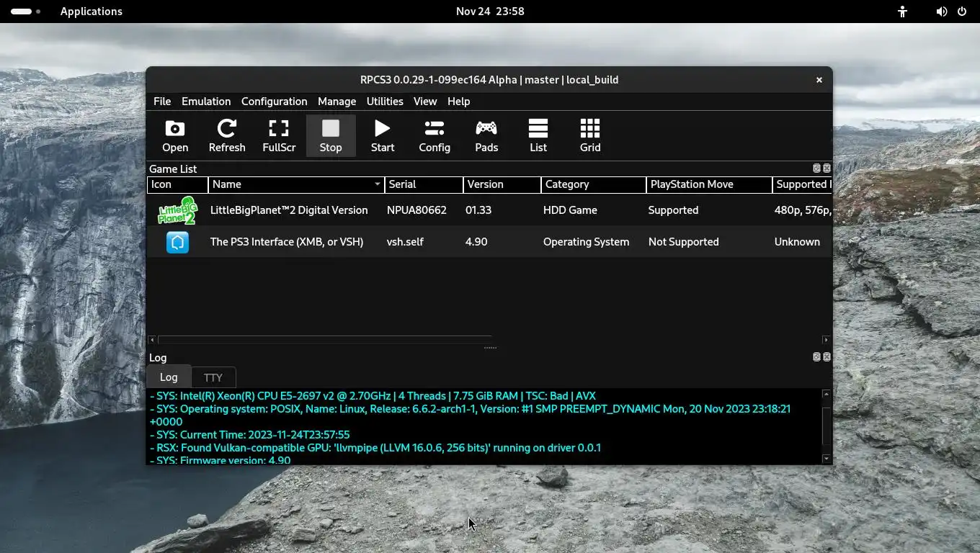This screenshot has height=553, width=980.
Task: Click the Unknown resolution cell
Action: point(797,242)
